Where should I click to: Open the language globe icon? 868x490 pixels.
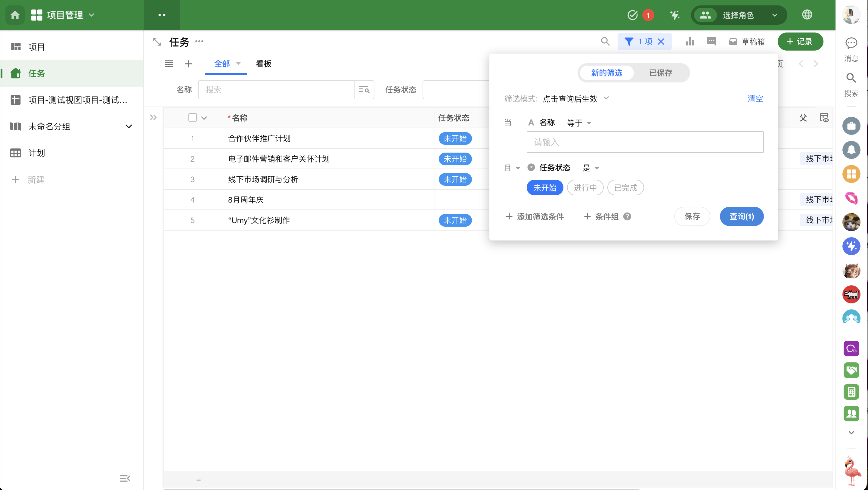coord(807,15)
